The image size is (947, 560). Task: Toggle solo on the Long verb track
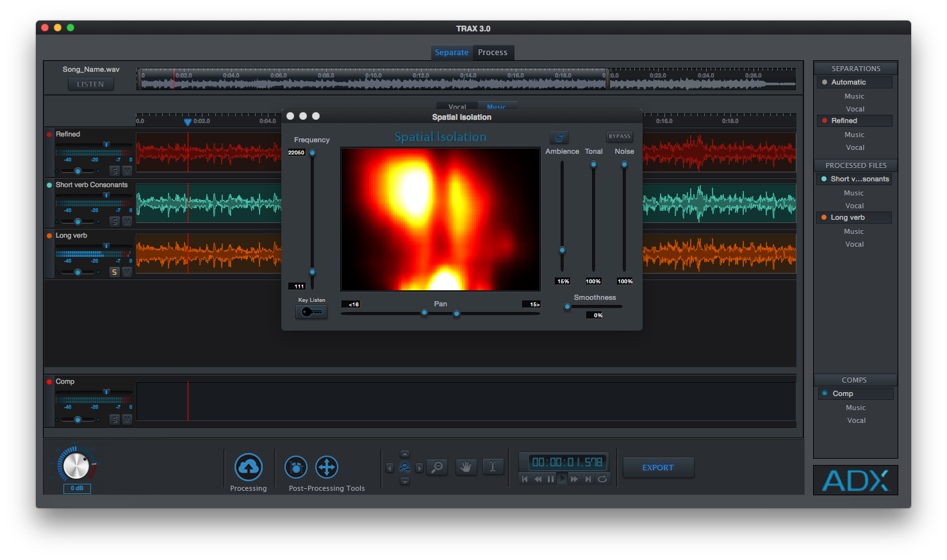pos(115,272)
